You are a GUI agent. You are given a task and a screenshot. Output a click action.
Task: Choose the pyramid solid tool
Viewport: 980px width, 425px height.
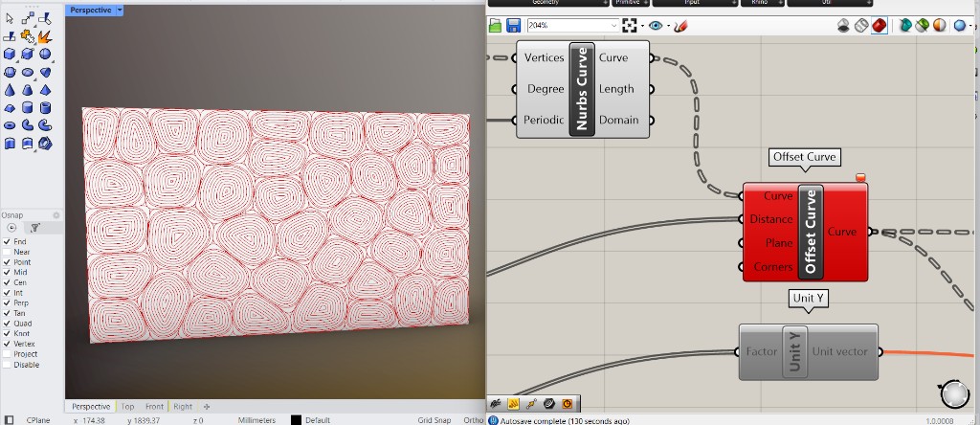pos(45,91)
